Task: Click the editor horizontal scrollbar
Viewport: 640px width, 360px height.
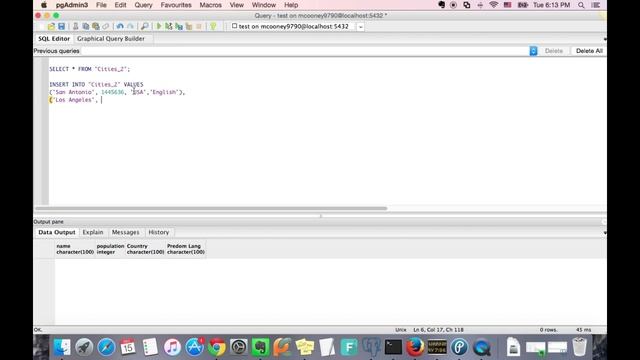Action: (x=211, y=208)
